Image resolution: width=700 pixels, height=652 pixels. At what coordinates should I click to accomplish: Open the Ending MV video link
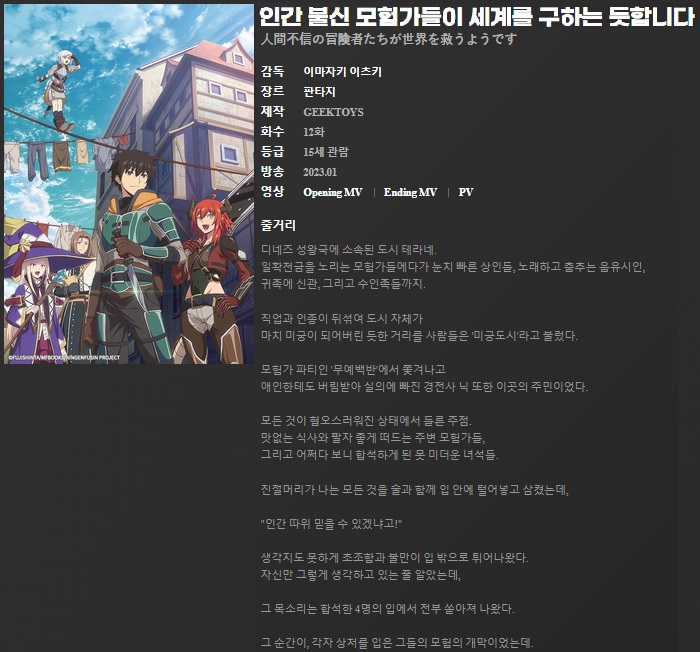(410, 192)
